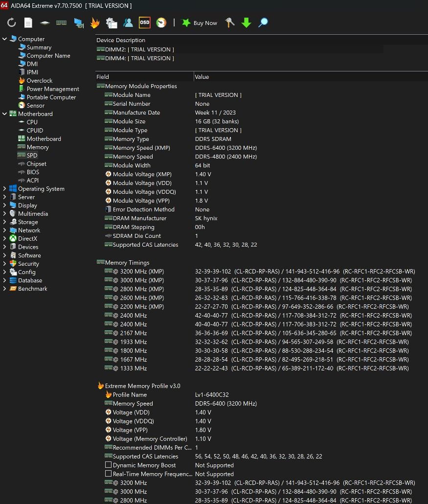This screenshot has height=504, width=428.
Task: Expand the Storage tree node
Action: [4, 222]
